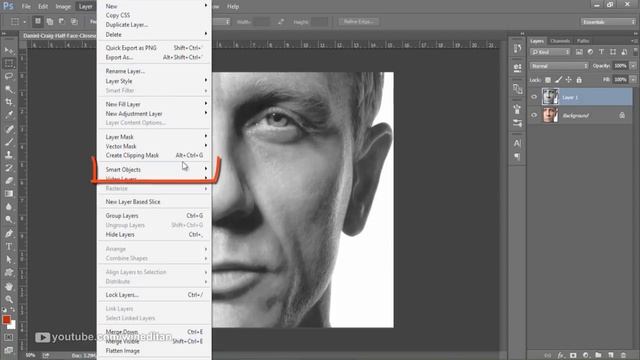Click the Opacity 100% field
Viewport: 640px width, 360px height.
[x=620, y=66]
